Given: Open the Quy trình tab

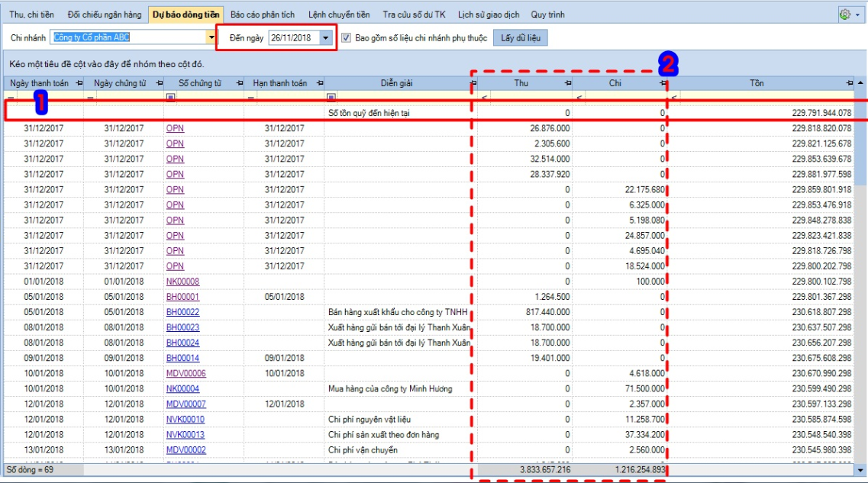Looking at the screenshot, I should pos(547,14).
